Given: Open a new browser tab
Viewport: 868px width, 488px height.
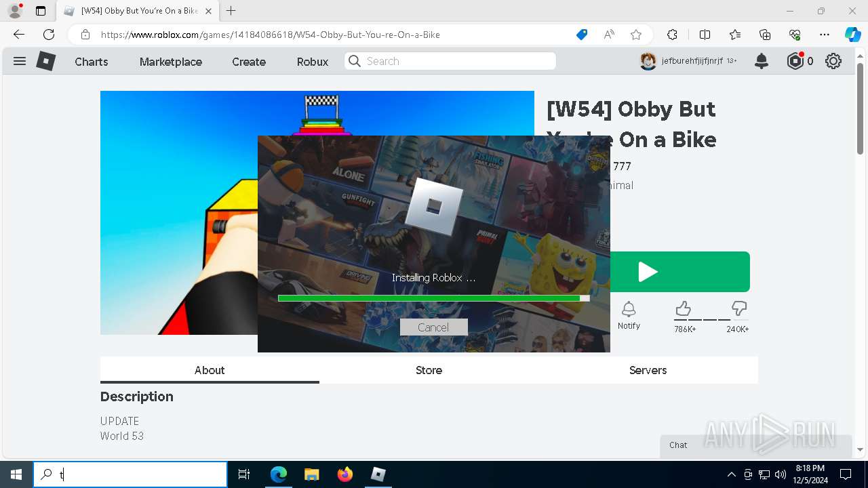Looking at the screenshot, I should (231, 11).
